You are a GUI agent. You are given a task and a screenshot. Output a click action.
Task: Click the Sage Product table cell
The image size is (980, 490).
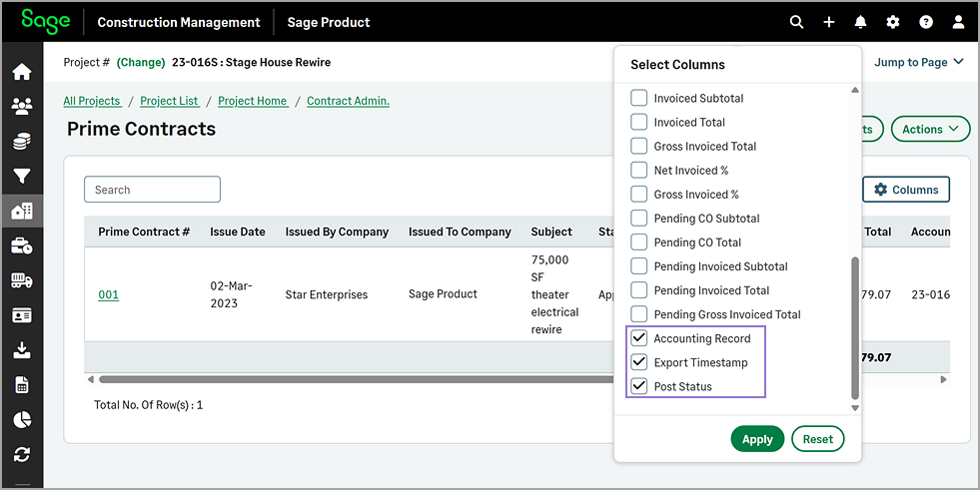[443, 294]
